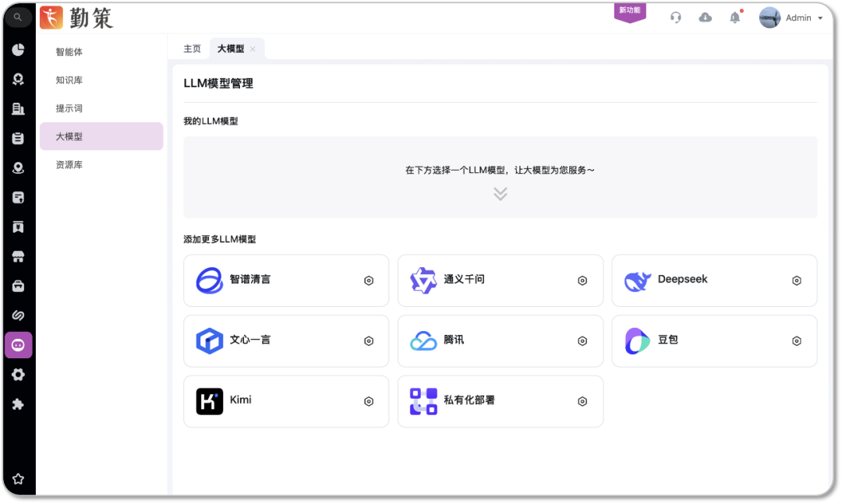Open settings gear on 私有化部署 card
Image resolution: width=842 pixels, height=504 pixels.
pyautogui.click(x=582, y=401)
